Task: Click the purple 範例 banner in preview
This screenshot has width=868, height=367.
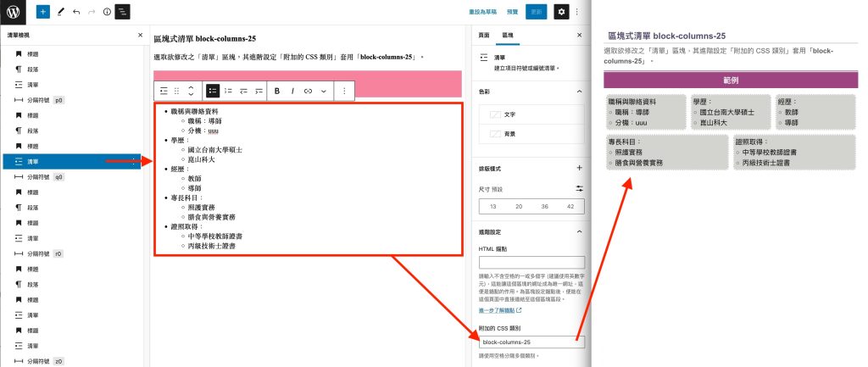Action: pos(731,81)
